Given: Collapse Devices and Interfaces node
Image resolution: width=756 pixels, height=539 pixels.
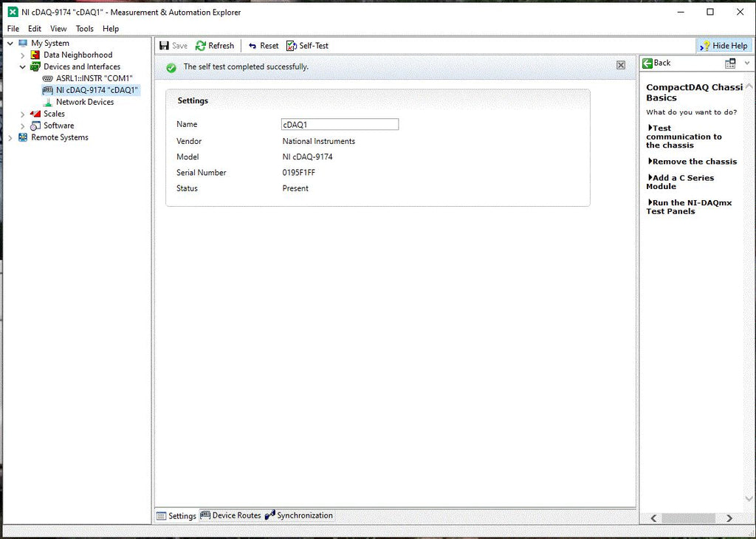Looking at the screenshot, I should pos(23,67).
